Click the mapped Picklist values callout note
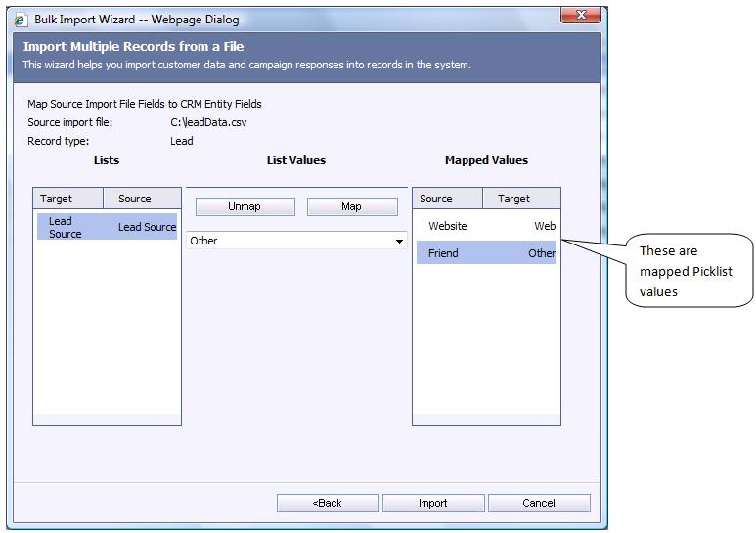The image size is (756, 533). [686, 271]
